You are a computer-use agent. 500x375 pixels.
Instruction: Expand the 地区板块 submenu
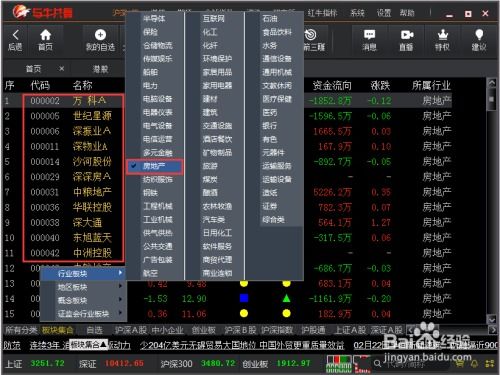[x=83, y=287]
